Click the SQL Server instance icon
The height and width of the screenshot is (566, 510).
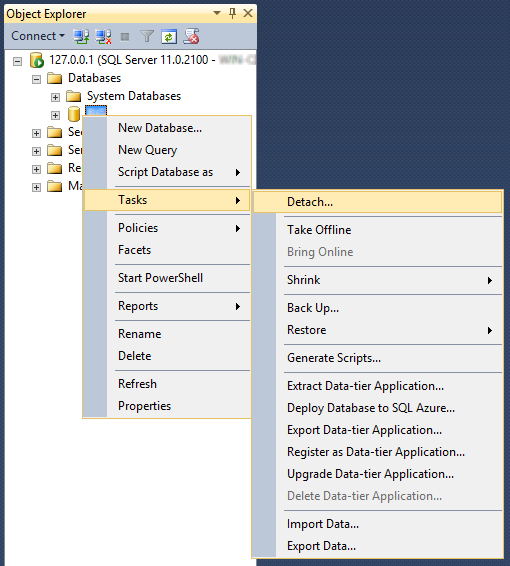(36, 60)
